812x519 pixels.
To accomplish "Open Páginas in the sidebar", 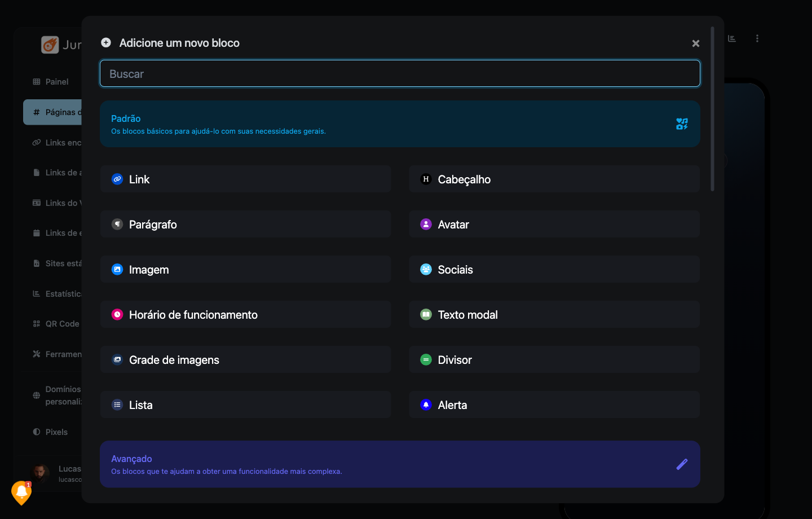I will (x=52, y=112).
